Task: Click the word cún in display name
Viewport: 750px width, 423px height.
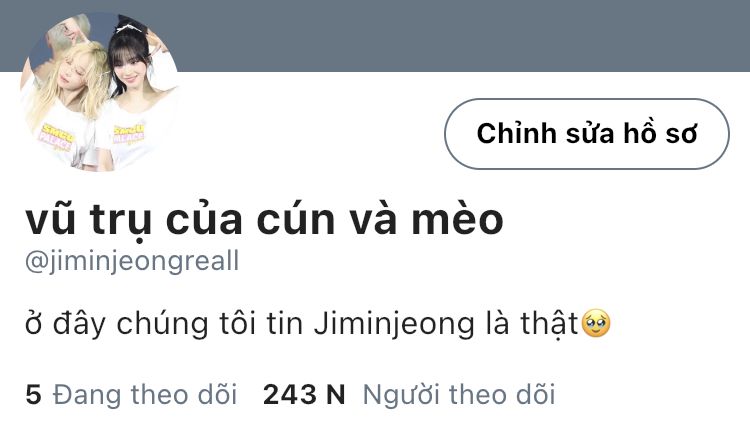Action: point(295,220)
